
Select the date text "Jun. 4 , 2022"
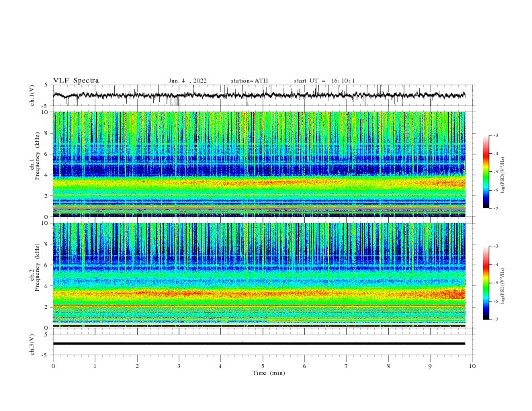pos(187,81)
